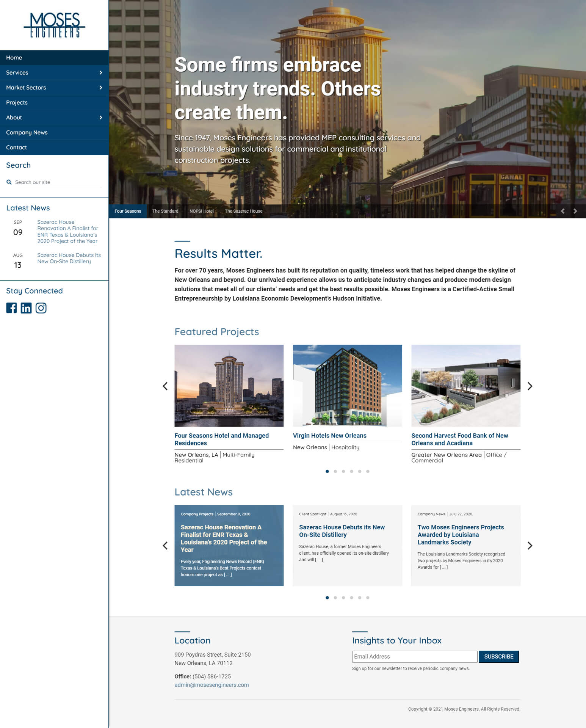Switch to The Sazerac House slide tab
The image size is (586, 728).
click(243, 211)
